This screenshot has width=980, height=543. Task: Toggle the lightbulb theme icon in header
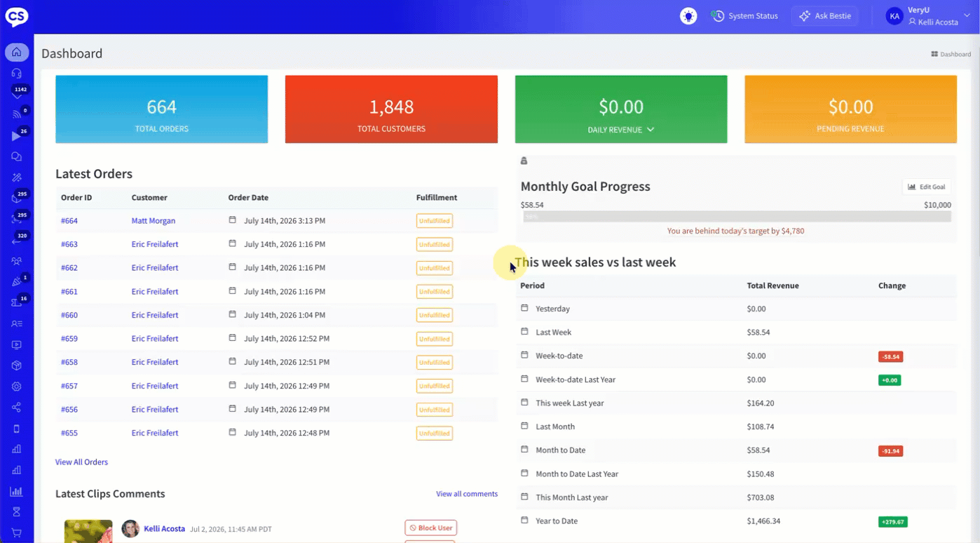click(688, 15)
